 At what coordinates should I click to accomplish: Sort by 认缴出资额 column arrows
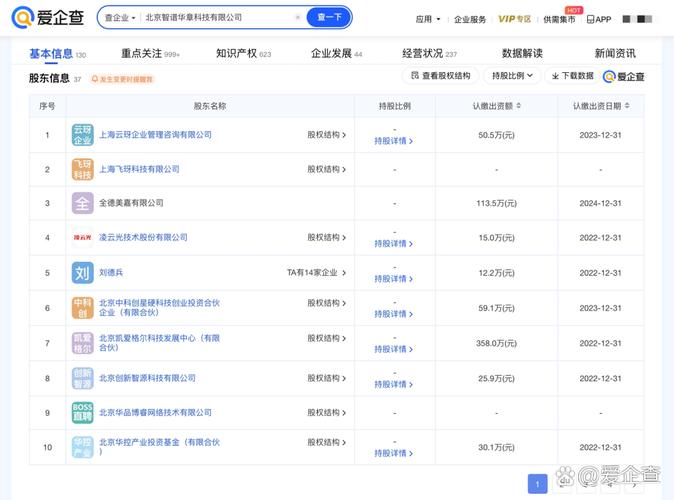pyautogui.click(x=519, y=106)
